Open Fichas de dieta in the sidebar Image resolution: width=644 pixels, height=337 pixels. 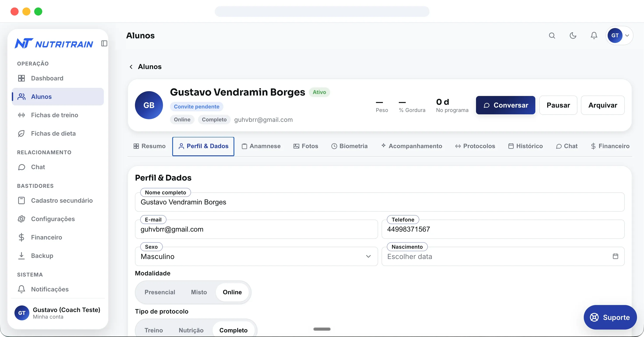pos(58,133)
